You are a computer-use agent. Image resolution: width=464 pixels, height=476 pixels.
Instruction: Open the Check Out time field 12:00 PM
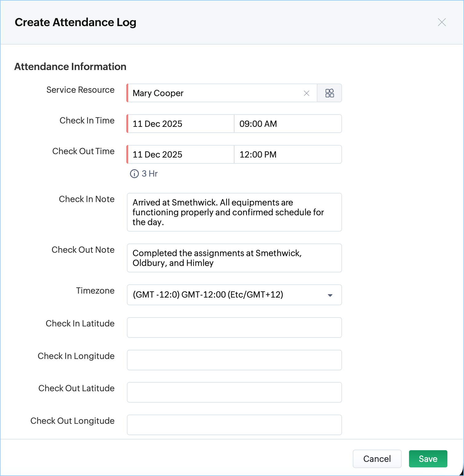pyautogui.click(x=288, y=154)
